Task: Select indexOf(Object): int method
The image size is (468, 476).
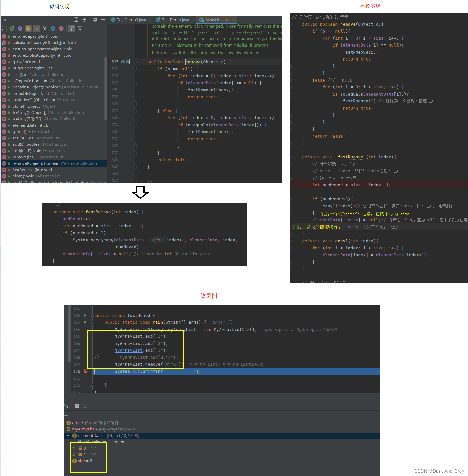Action: tap(43, 94)
